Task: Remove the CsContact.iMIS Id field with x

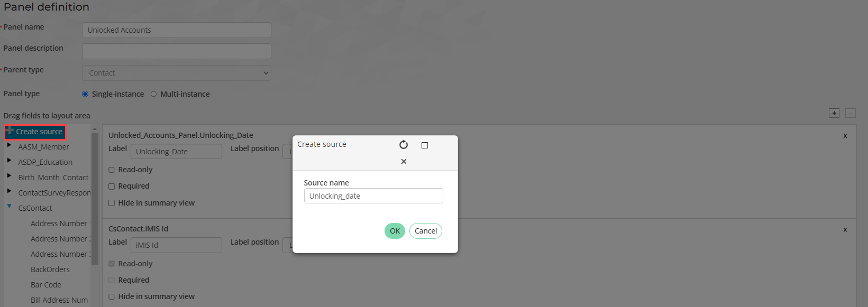Action: (845, 229)
